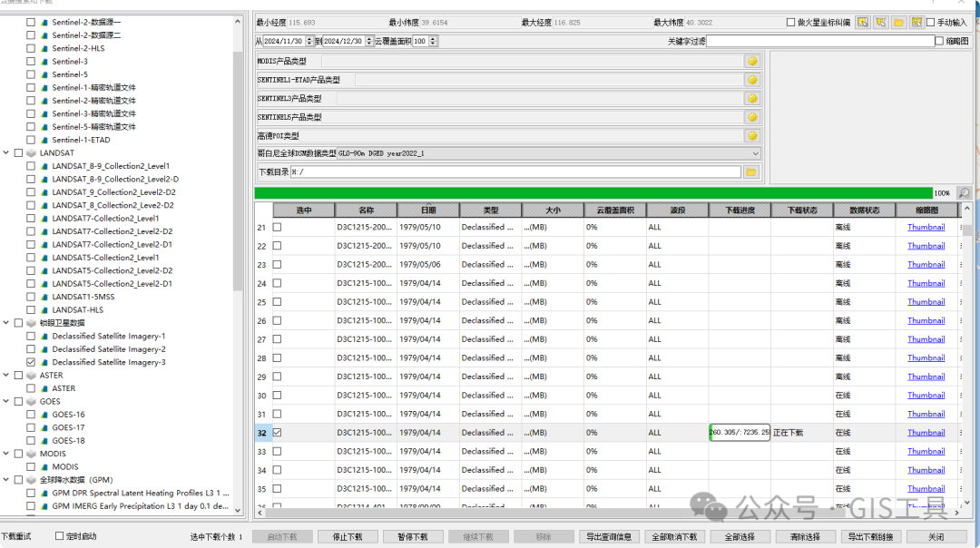Click the GOES-16 layer icon

click(44, 415)
